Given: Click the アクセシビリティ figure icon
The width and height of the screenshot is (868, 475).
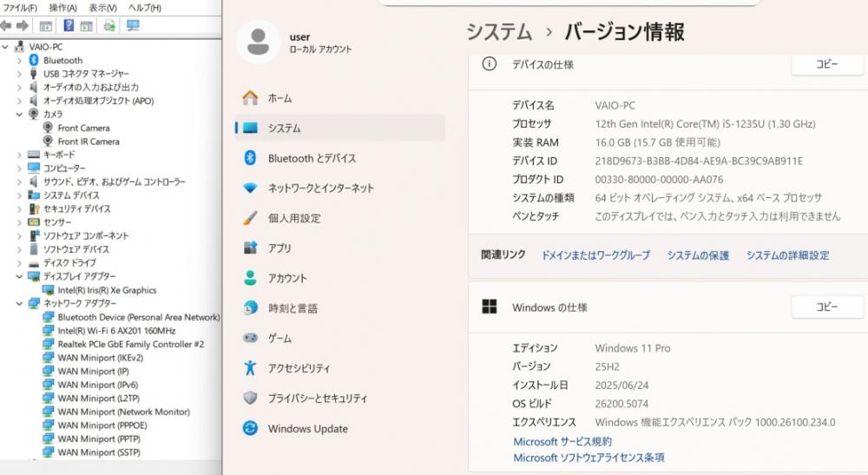Looking at the screenshot, I should 250,367.
